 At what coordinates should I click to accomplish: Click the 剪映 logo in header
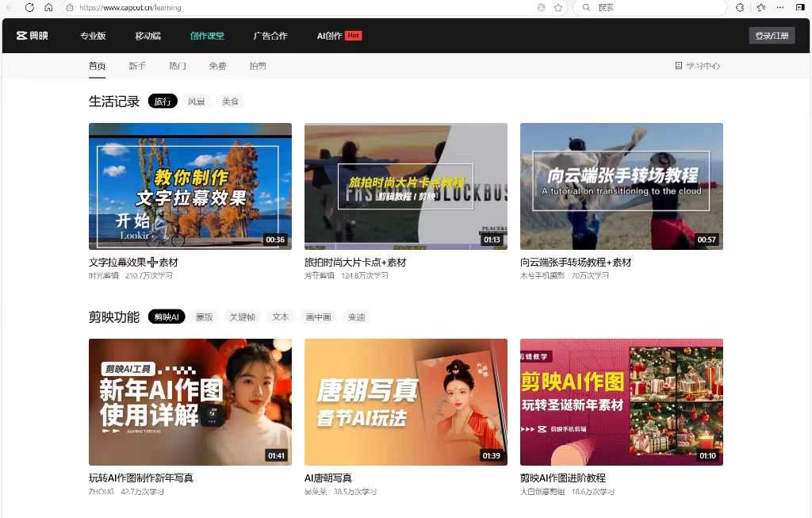pos(32,36)
